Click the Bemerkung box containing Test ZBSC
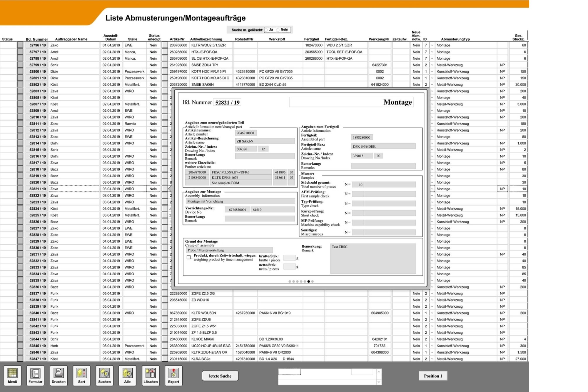 pyautogui.click(x=373, y=259)
